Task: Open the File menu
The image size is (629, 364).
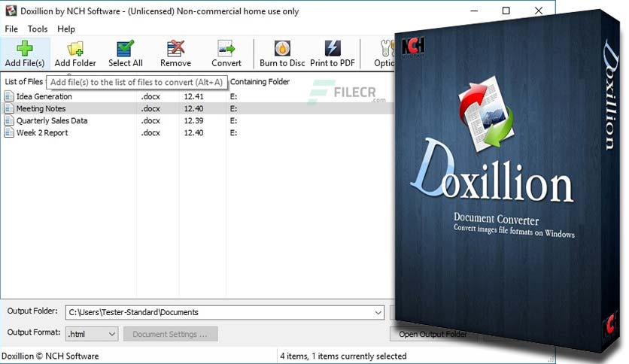Action: pos(11,29)
